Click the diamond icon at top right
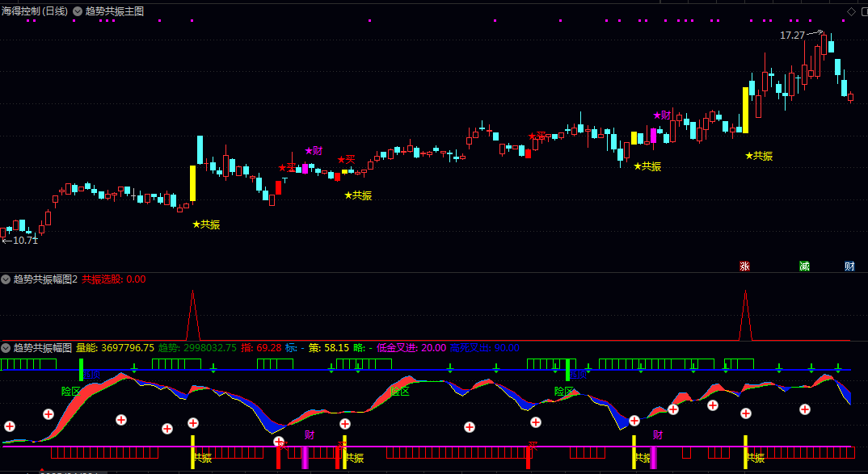The width and height of the screenshot is (868, 474). [851, 11]
